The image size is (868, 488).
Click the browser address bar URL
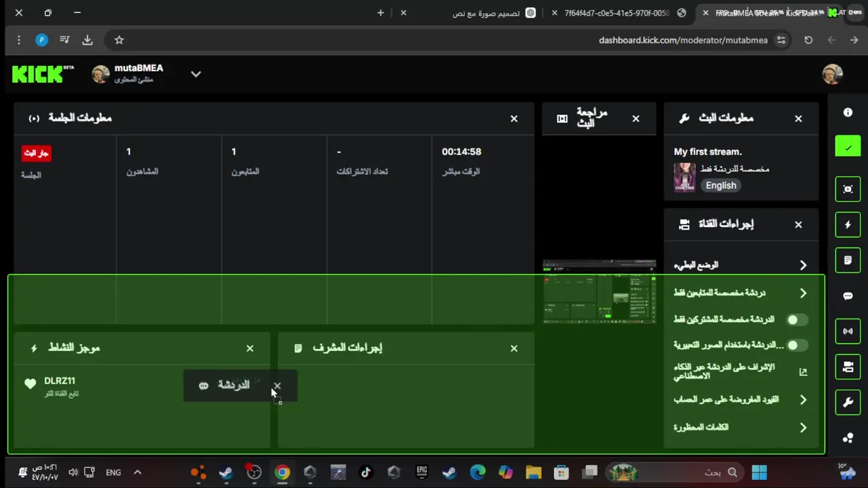[x=683, y=40]
